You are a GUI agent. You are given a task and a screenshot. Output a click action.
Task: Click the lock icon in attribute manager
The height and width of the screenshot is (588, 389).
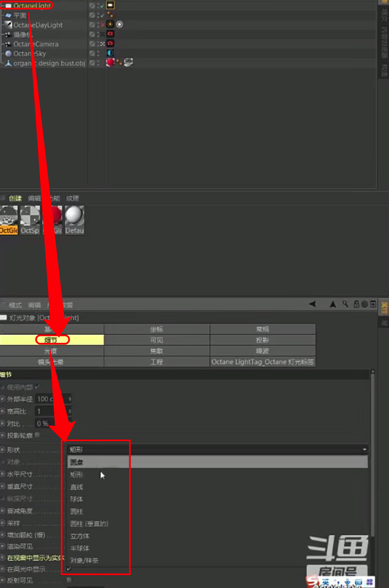pos(356,304)
